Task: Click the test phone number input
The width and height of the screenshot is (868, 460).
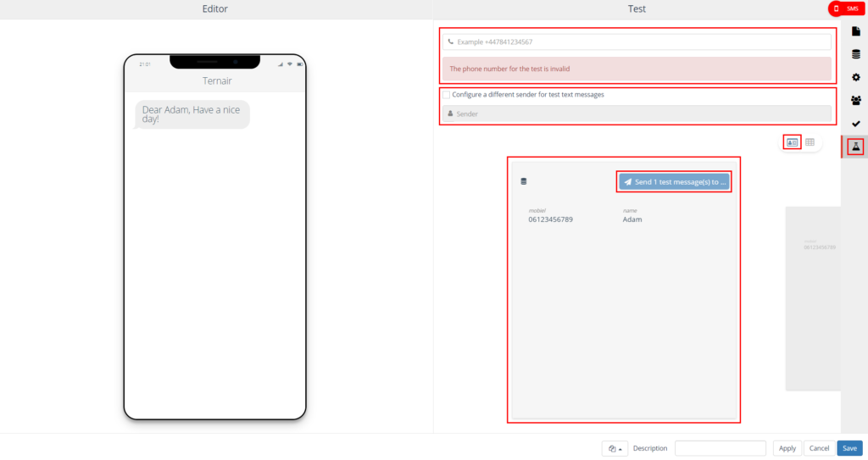Action: point(637,42)
